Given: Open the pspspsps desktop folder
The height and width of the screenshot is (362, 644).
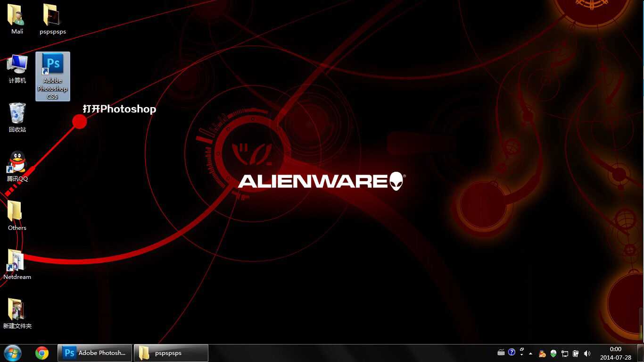Looking at the screenshot, I should [52, 19].
